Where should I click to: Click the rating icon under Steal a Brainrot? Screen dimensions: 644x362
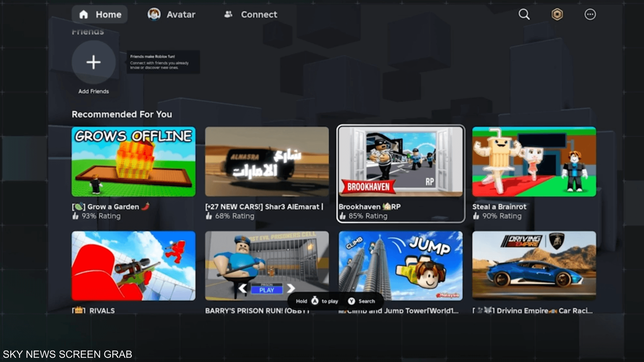[x=477, y=216]
